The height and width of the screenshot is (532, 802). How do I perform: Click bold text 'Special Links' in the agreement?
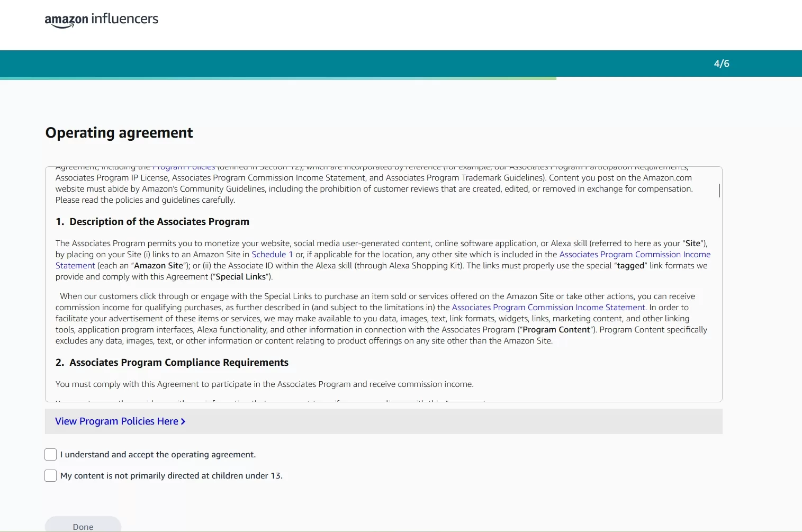tap(241, 277)
